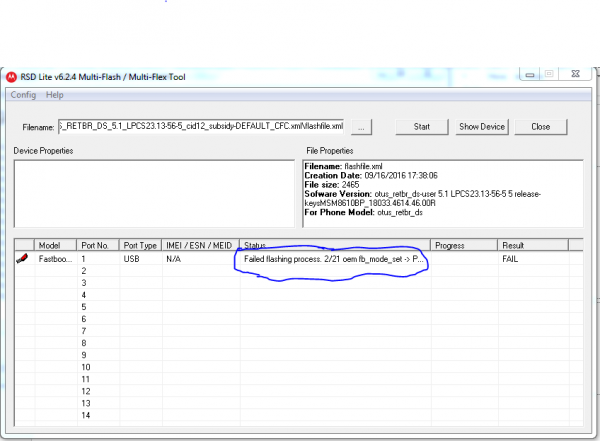
Task: Click the Model column header
Action: (x=56, y=245)
